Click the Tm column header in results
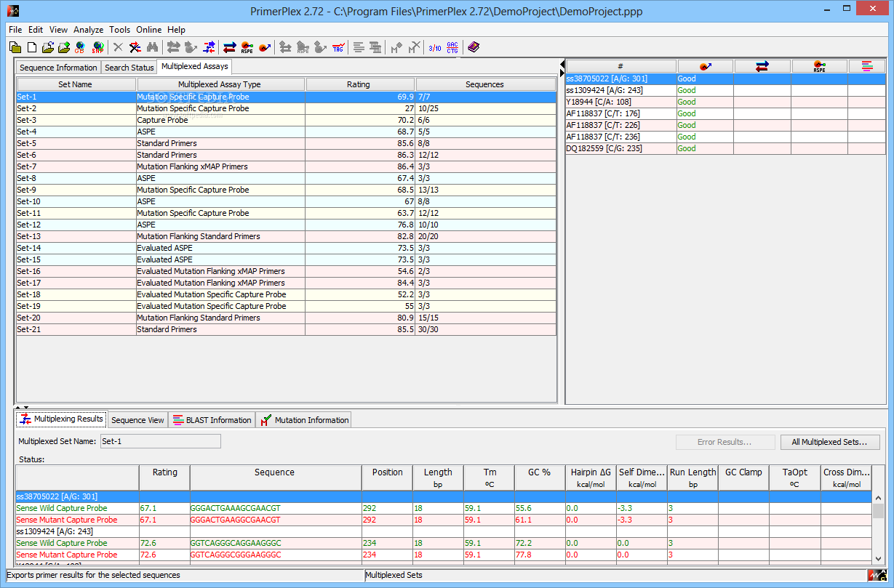 click(489, 478)
